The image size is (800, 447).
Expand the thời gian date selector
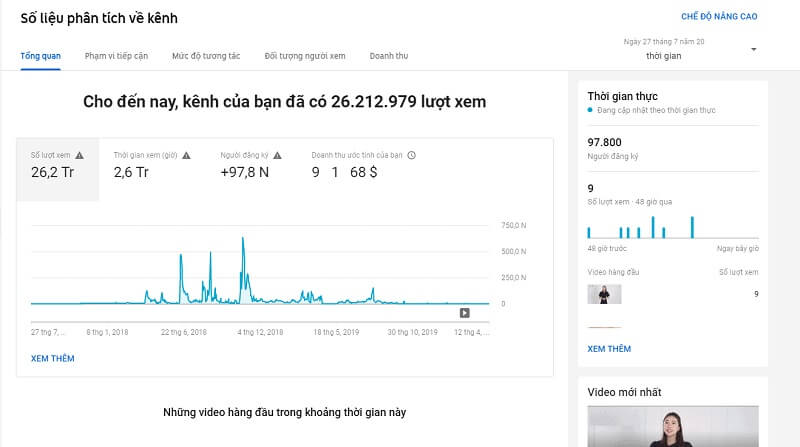(x=665, y=56)
